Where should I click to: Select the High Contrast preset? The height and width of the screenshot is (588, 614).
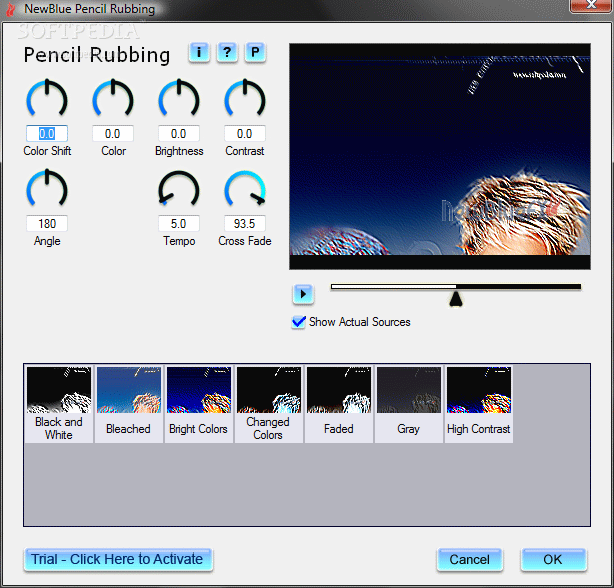coord(479,404)
